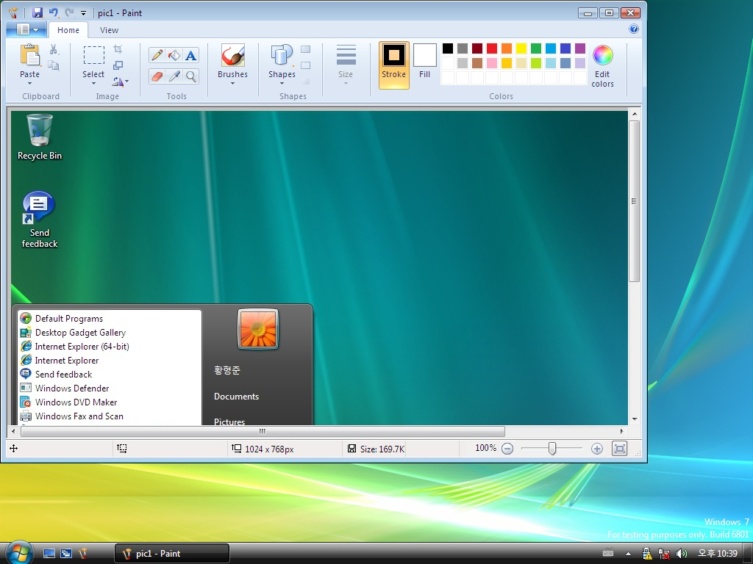Image resolution: width=753 pixels, height=564 pixels.
Task: Select the Fill with color bucket tool
Action: click(x=174, y=55)
